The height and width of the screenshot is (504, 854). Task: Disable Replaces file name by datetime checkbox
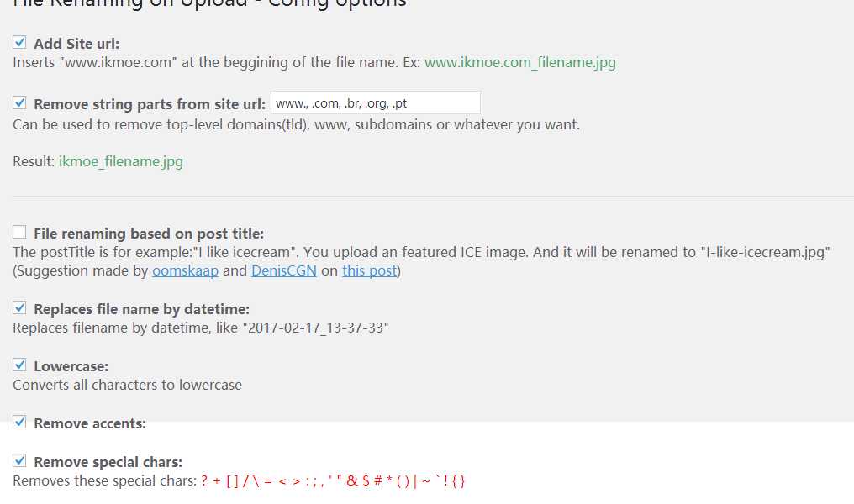(x=20, y=308)
